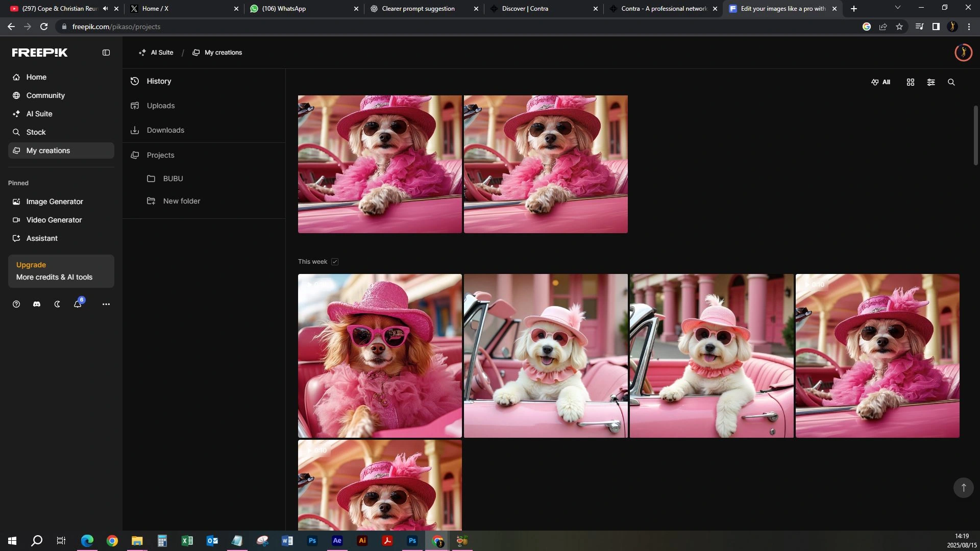Open the more options ellipsis in sidebar

(106, 304)
